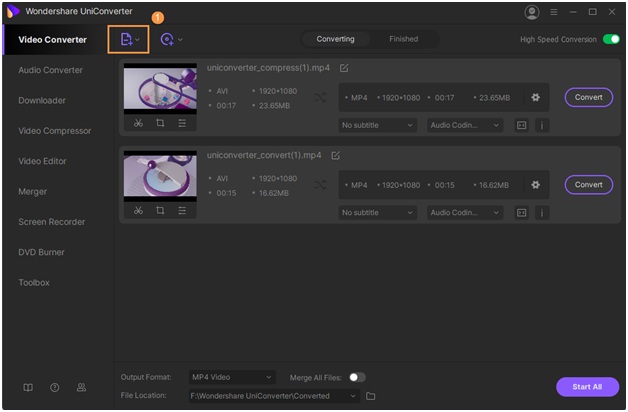Expand Audio Coding dropdown on second video
The image size is (628, 412).
coord(465,213)
